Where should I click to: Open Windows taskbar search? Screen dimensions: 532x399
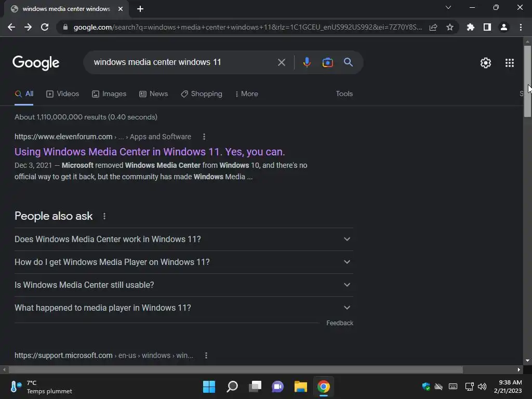[232, 387]
